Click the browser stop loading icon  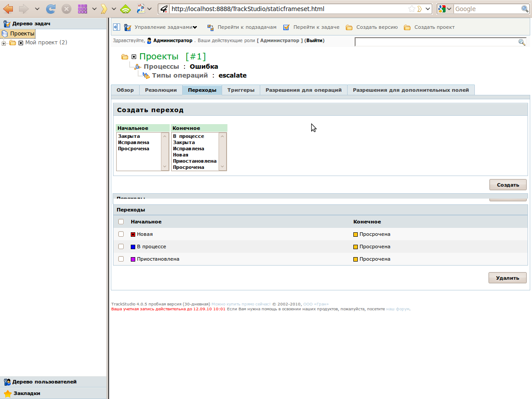pos(66,8)
